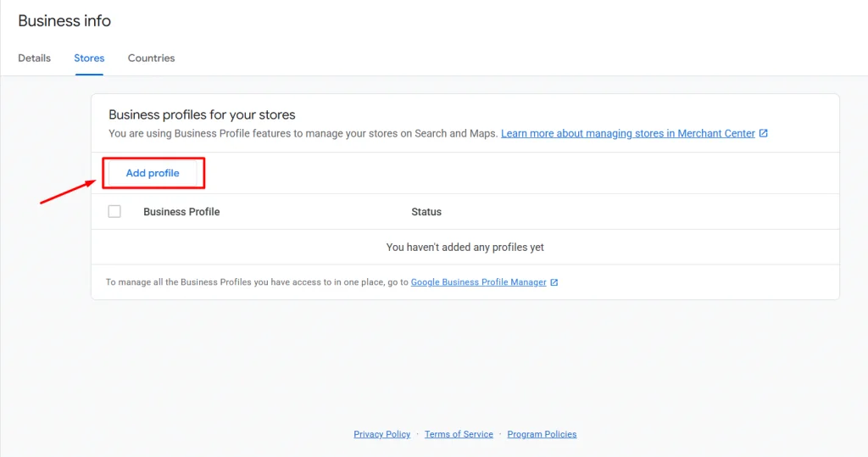This screenshot has width=868, height=457.
Task: Open the Details tab
Action: point(34,59)
